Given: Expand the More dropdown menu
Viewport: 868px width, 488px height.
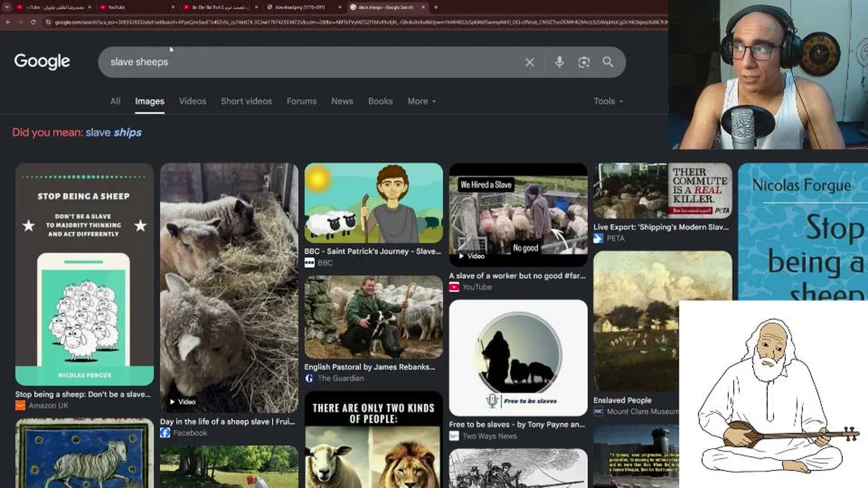Looking at the screenshot, I should point(422,101).
